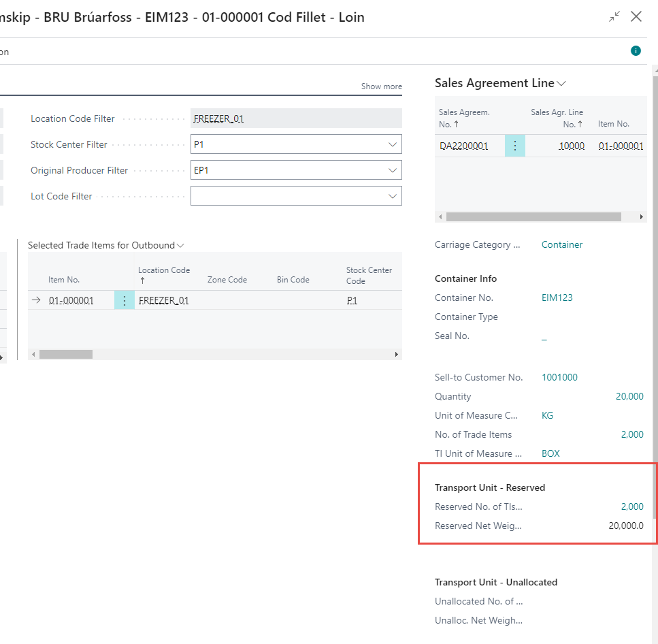Screen dimensions: 658x644
Task: Open row options for item 01-000001
Action: coord(125,300)
